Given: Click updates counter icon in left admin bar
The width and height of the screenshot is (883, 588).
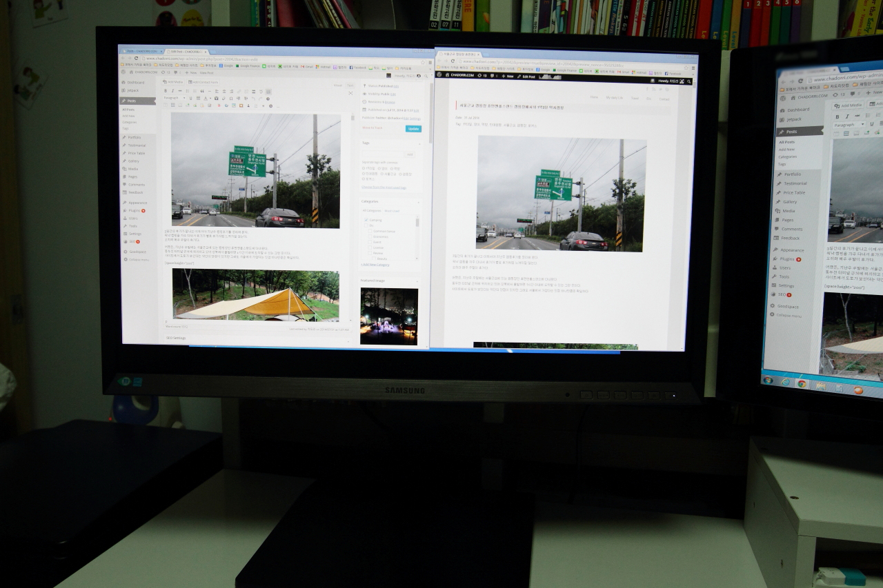Looking at the screenshot, I should pos(166,72).
